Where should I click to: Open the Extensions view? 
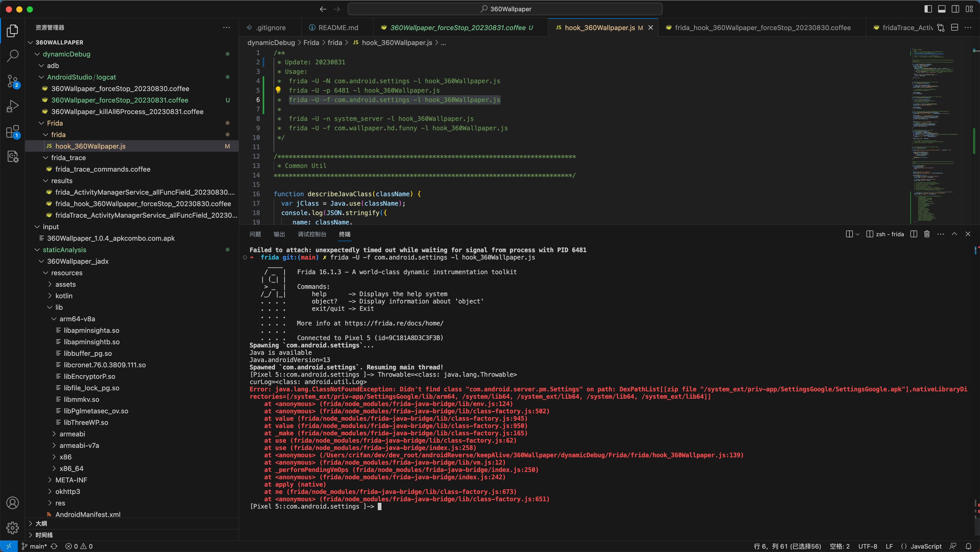tap(13, 132)
